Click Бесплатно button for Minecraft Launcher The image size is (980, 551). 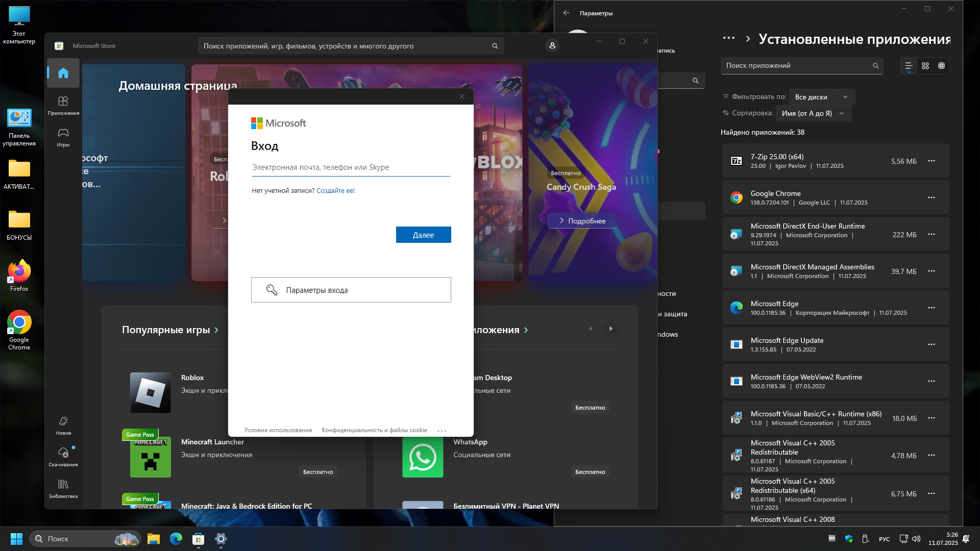[318, 472]
